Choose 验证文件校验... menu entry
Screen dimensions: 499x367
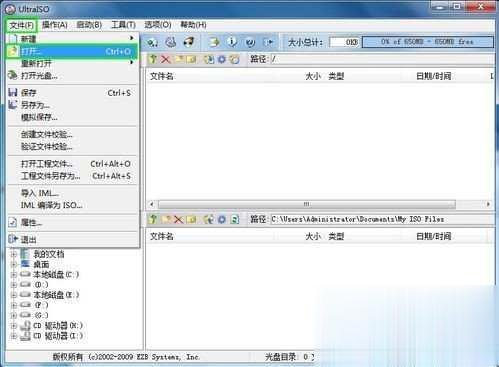click(72, 146)
